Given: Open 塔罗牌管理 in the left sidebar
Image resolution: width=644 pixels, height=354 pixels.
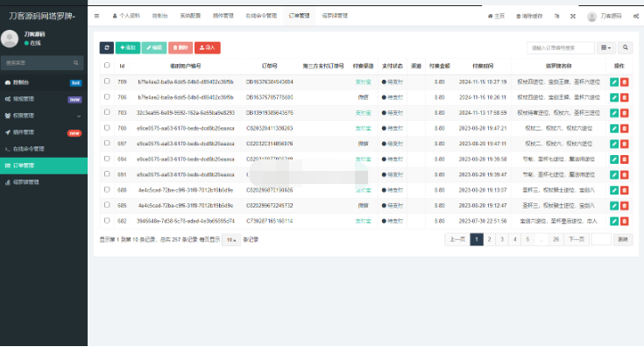Looking at the screenshot, I should (x=44, y=182).
